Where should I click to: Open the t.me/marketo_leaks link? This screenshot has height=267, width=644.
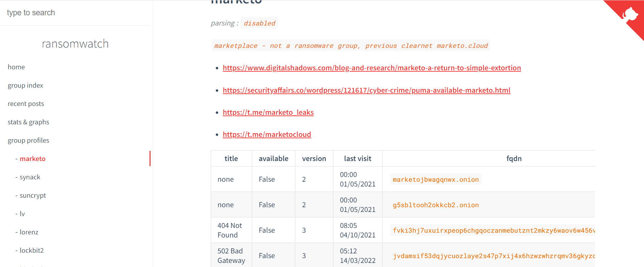pos(268,112)
